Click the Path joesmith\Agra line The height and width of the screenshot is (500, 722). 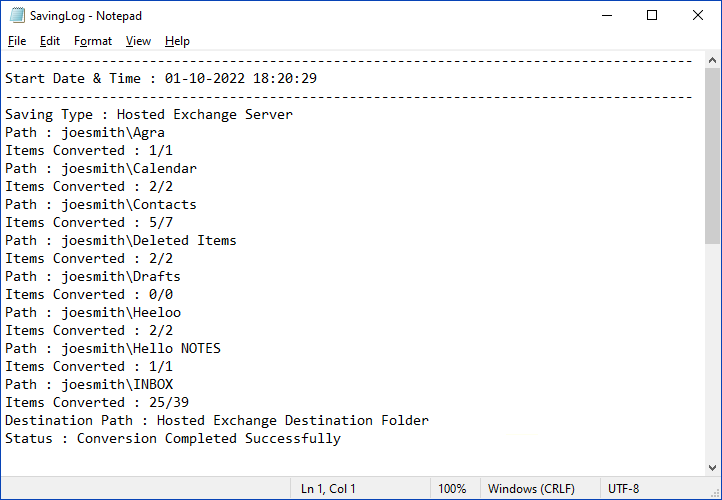coord(85,133)
